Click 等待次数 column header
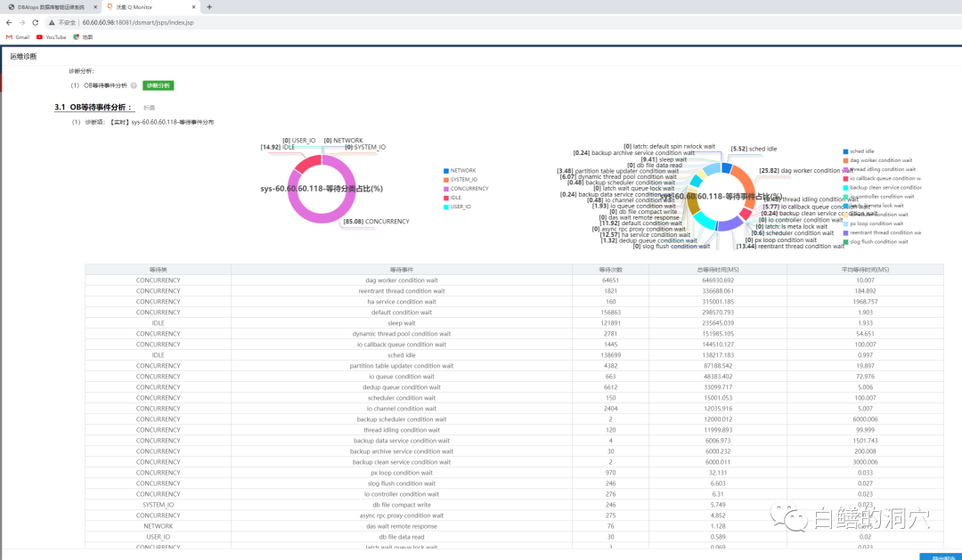This screenshot has width=962, height=560. pyautogui.click(x=610, y=269)
